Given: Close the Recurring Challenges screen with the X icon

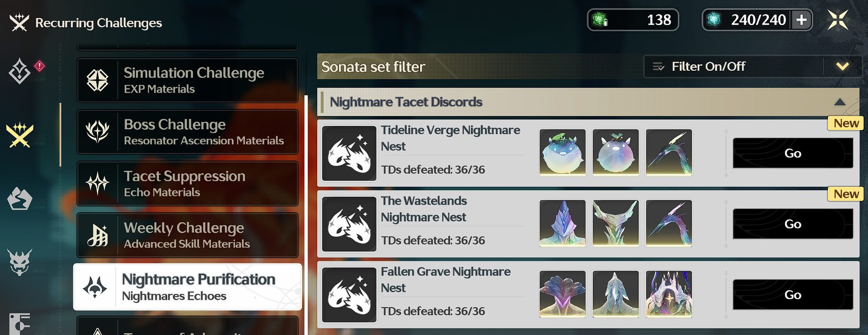Looking at the screenshot, I should (838, 20).
